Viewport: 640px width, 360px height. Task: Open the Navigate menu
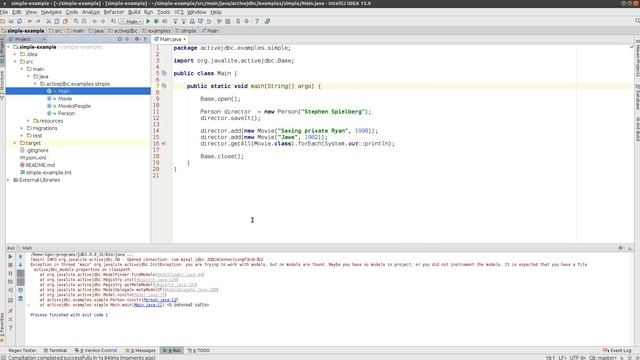point(51,12)
